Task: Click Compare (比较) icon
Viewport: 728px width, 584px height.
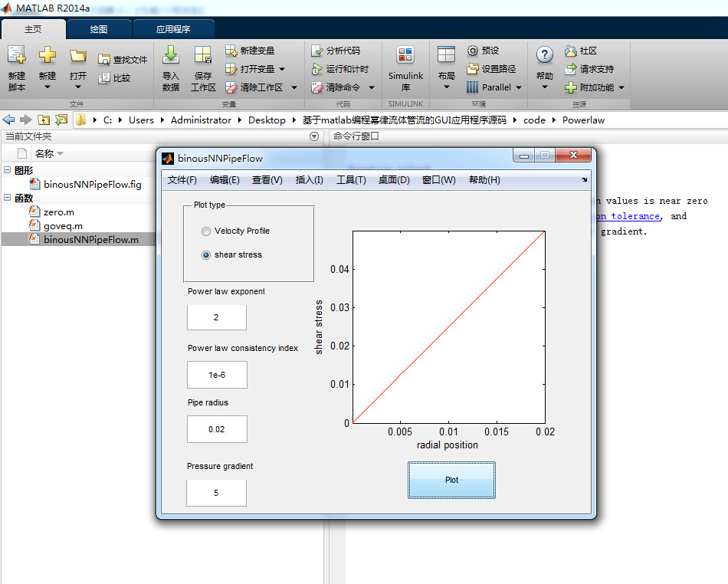Action: tap(104, 78)
